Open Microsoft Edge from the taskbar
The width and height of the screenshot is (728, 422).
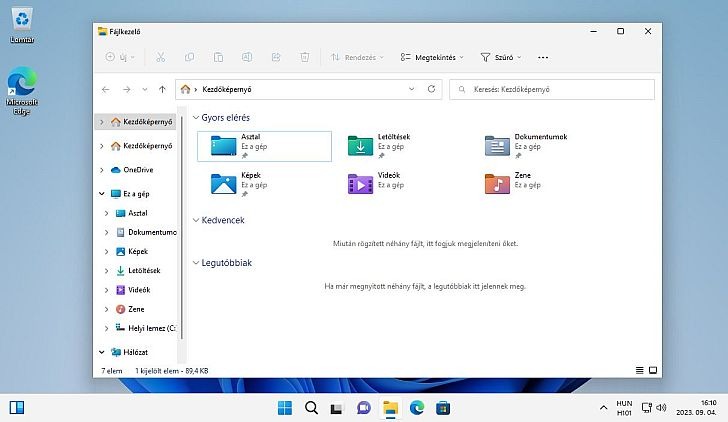416,407
